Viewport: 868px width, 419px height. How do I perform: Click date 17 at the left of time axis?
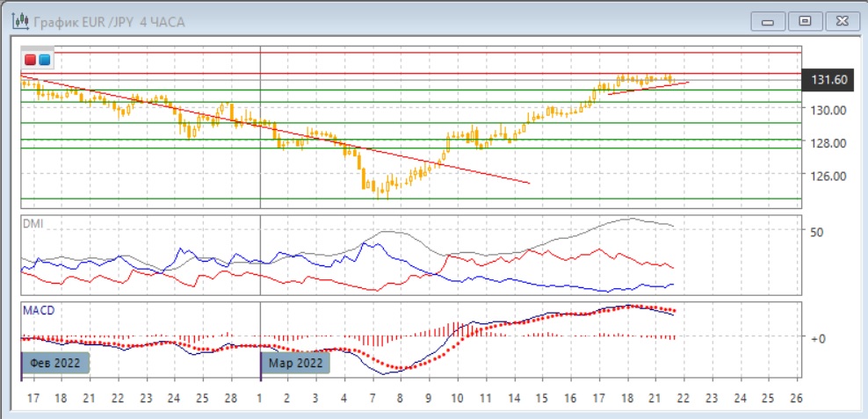pyautogui.click(x=33, y=397)
